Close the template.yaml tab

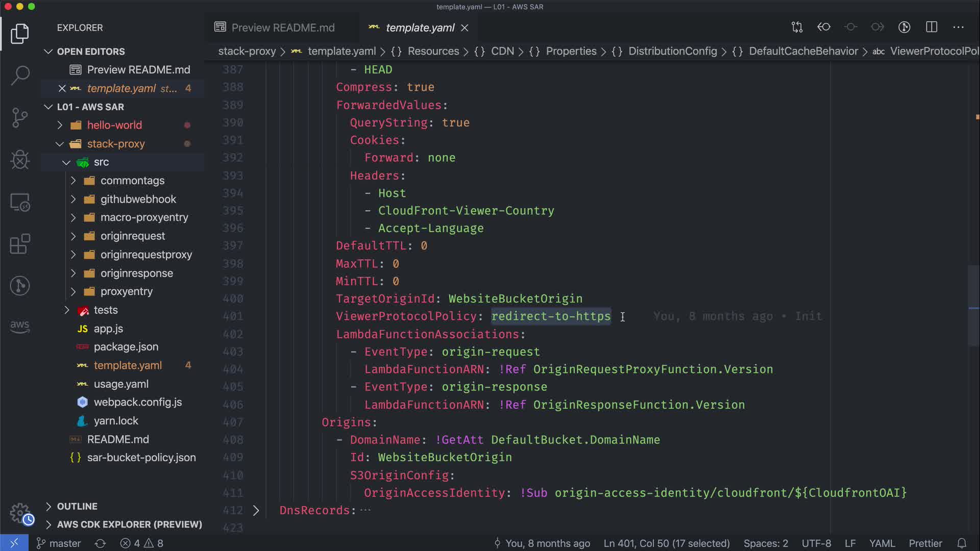point(464,28)
